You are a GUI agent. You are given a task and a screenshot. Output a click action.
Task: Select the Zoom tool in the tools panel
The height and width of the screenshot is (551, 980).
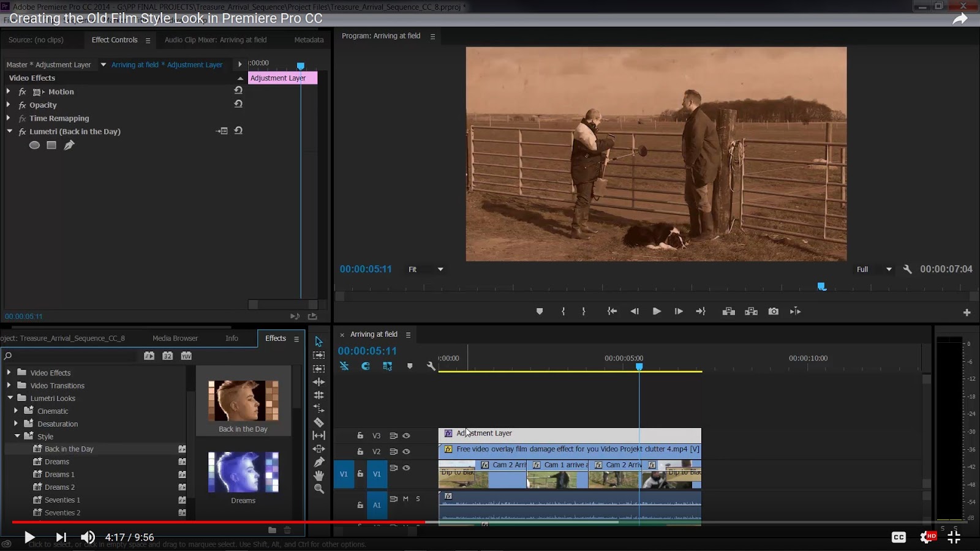pyautogui.click(x=318, y=489)
